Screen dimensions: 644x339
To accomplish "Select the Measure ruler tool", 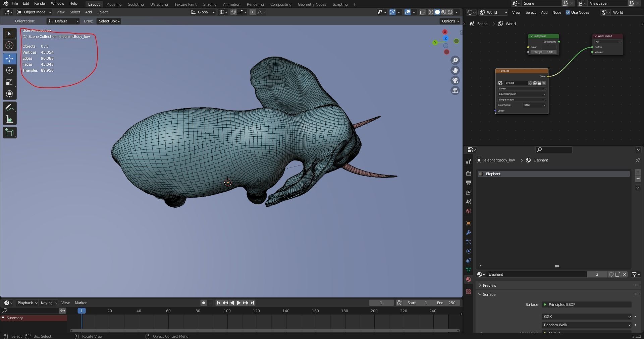I will tap(9, 120).
